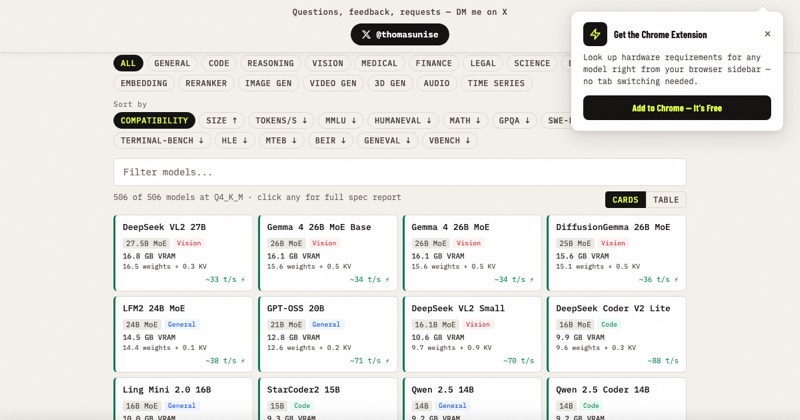
Task: Filter by CODE category
Action: click(x=218, y=63)
